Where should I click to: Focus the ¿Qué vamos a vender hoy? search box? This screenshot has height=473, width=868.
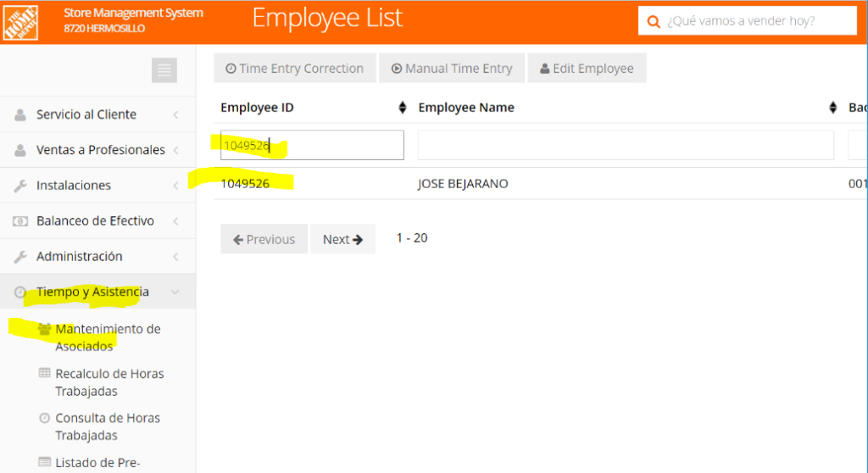pyautogui.click(x=748, y=21)
